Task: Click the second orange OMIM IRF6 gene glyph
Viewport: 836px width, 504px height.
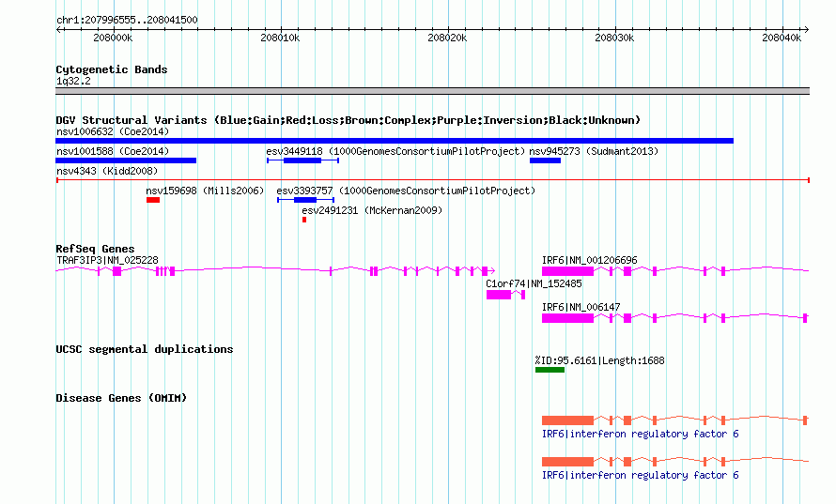Action: [x=675, y=462]
